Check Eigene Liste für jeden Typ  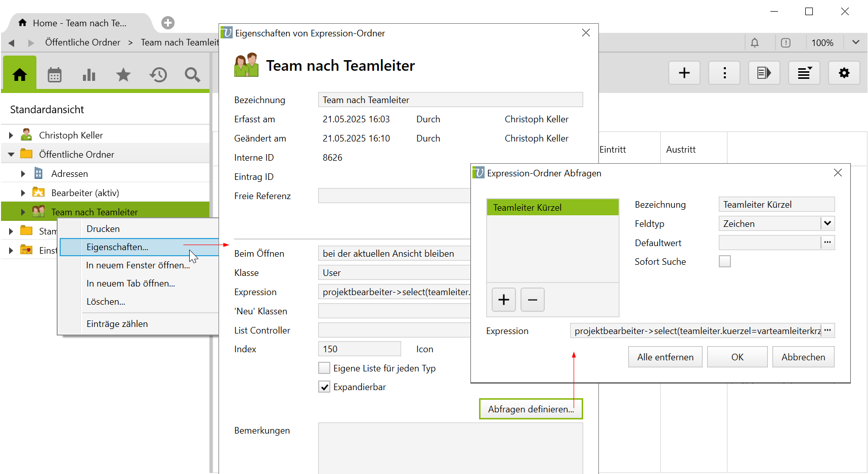tap(324, 368)
